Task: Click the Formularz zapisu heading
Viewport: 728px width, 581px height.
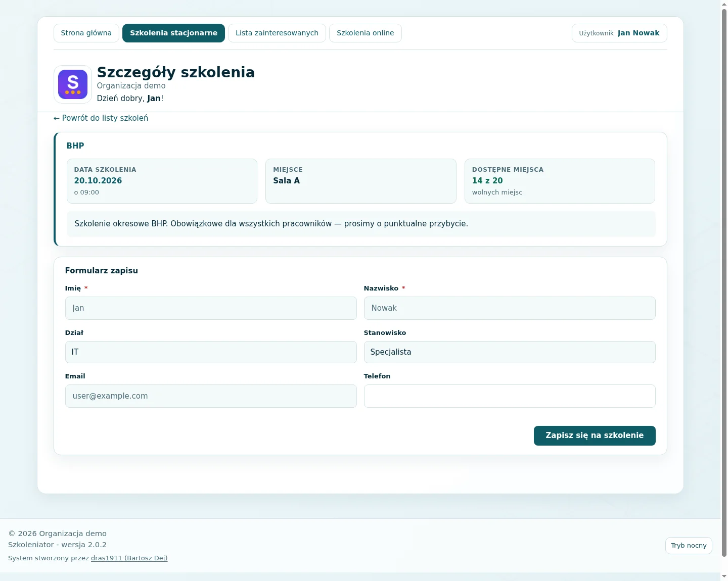Action: click(x=102, y=270)
